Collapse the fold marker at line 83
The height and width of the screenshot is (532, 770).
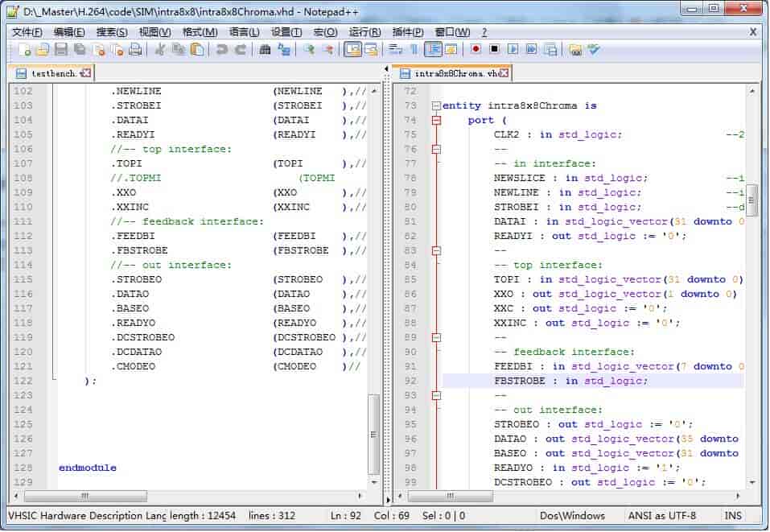tap(436, 250)
